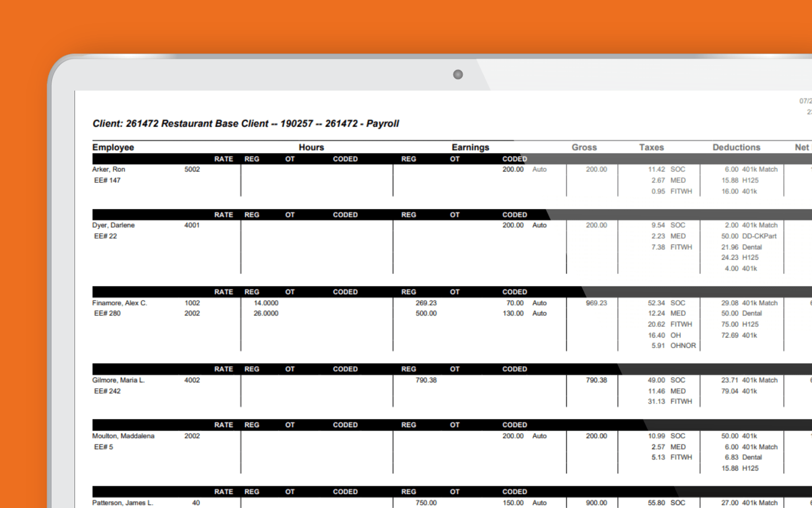Click employee number EE# 147
The width and height of the screenshot is (812, 508).
[107, 180]
